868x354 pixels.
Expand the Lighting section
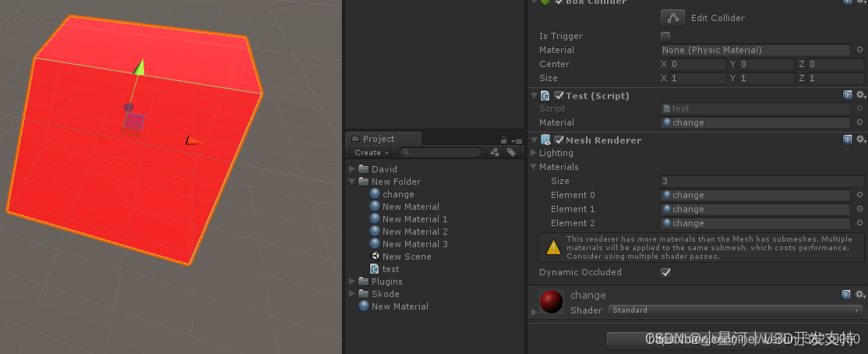point(534,153)
